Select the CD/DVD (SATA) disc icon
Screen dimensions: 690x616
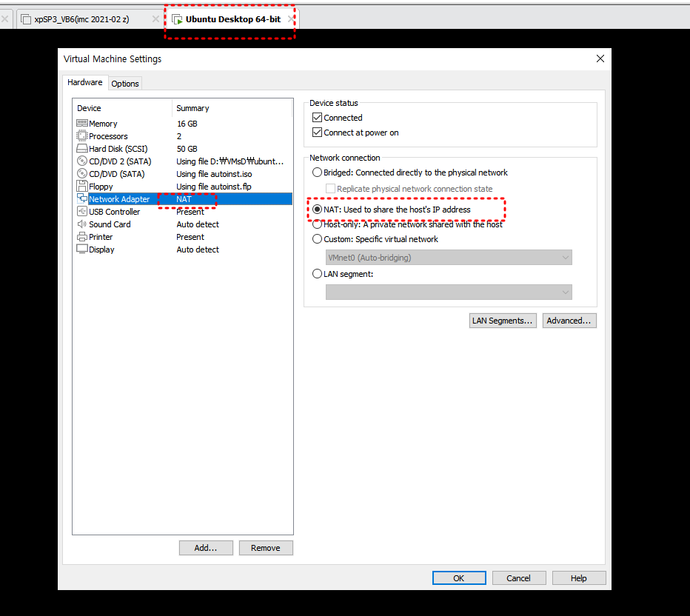coord(82,174)
